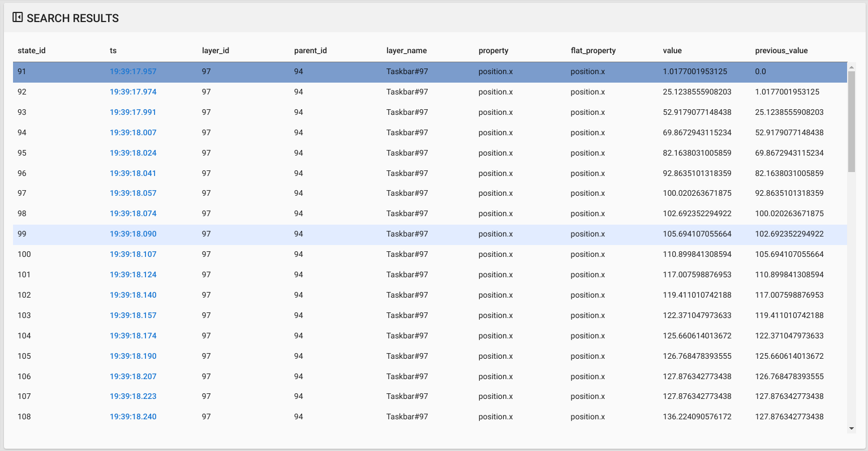Sort by the property column header
The height and width of the screenshot is (451, 868).
tap(493, 50)
